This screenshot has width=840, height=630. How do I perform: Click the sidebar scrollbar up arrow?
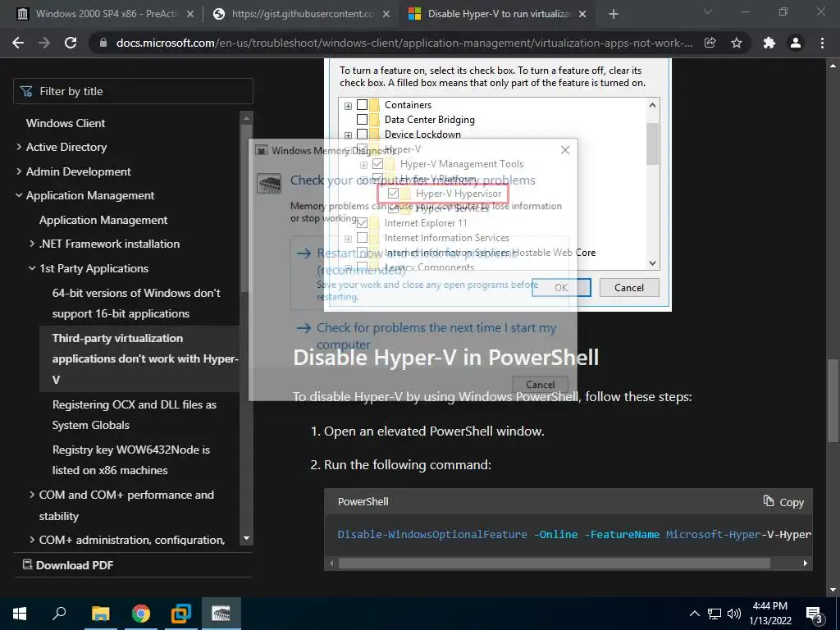click(246, 118)
